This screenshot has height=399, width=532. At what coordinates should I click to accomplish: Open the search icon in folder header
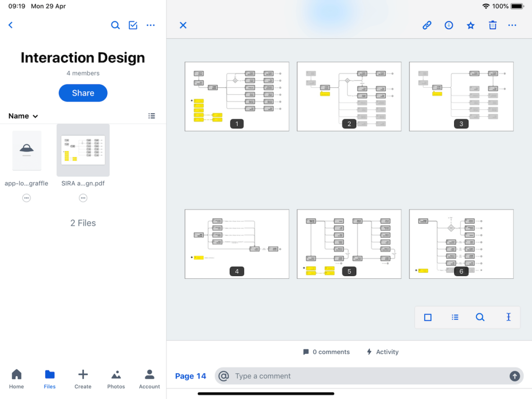pyautogui.click(x=115, y=25)
